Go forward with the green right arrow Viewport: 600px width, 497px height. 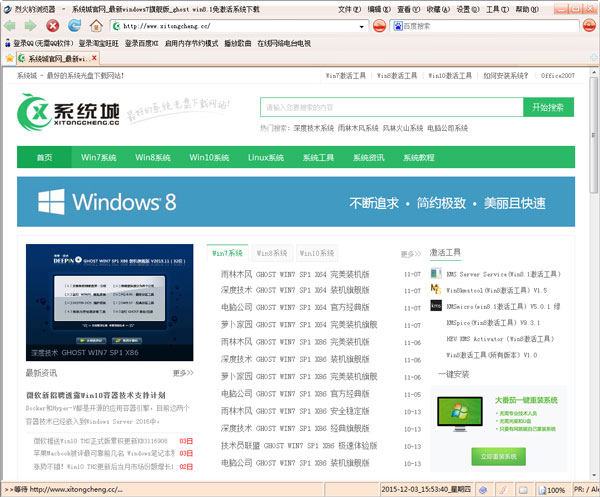[x=30, y=26]
